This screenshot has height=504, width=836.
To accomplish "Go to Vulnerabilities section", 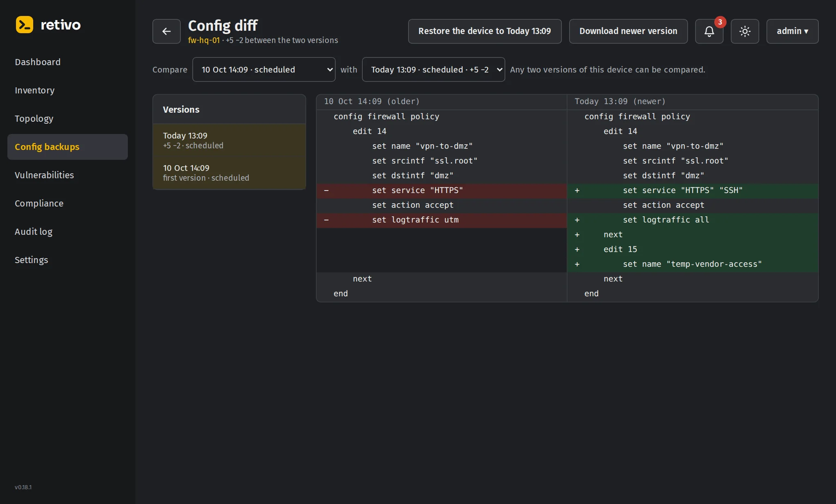I will point(68,175).
